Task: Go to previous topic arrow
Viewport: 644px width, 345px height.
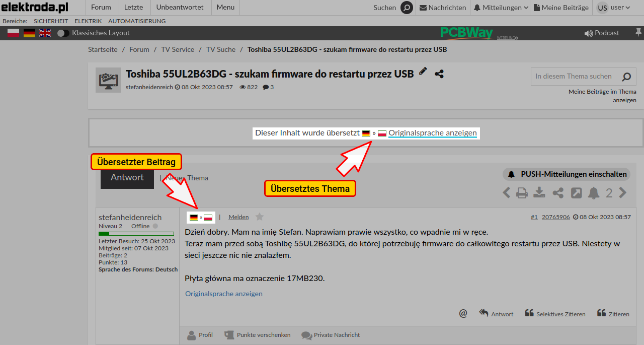Action: point(507,192)
